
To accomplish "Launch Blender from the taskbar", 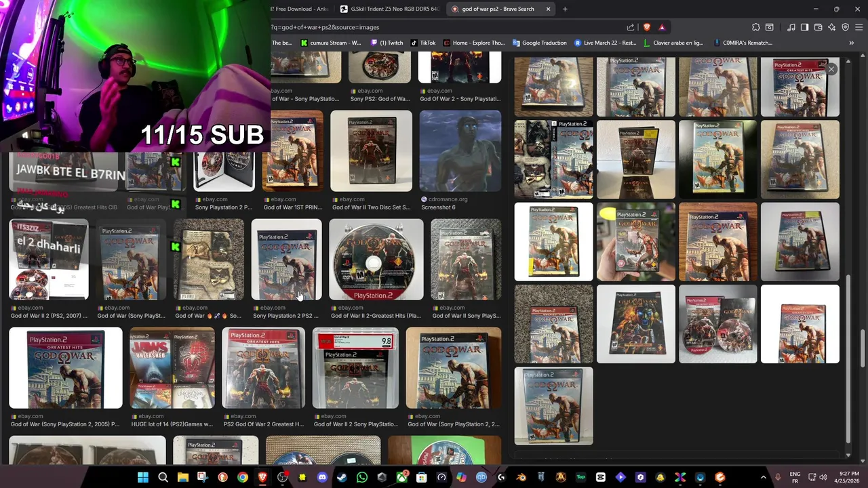I will pos(521,477).
